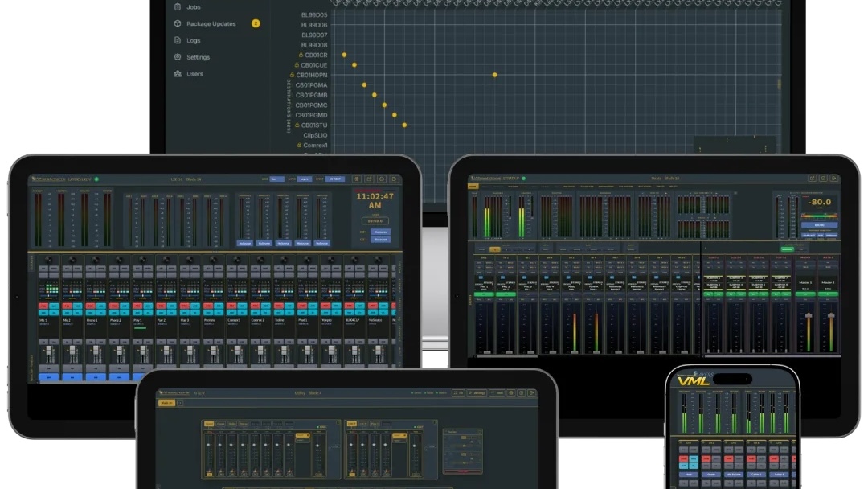Click Mic 1 fader on left tablet mixer
Image resolution: width=868 pixels, height=489 pixels.
pyautogui.click(x=49, y=351)
